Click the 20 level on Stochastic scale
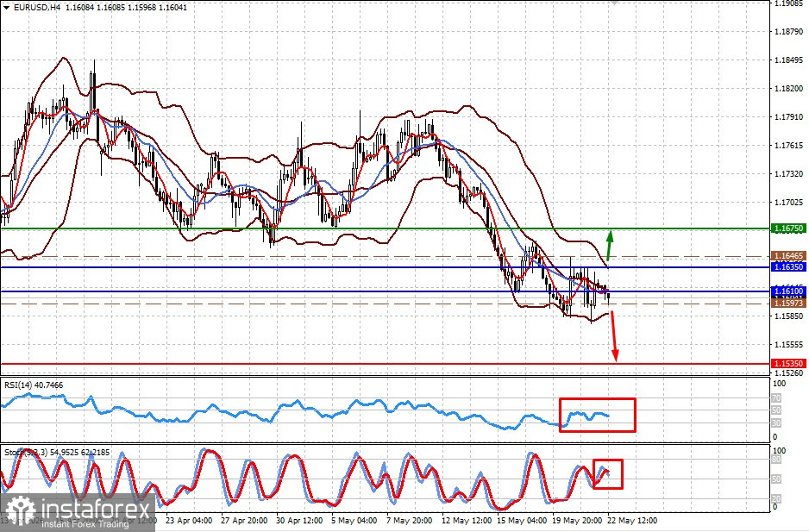 pos(776,499)
